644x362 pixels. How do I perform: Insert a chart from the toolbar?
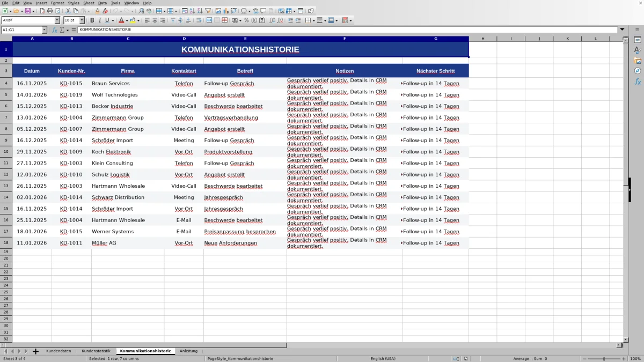click(x=225, y=10)
